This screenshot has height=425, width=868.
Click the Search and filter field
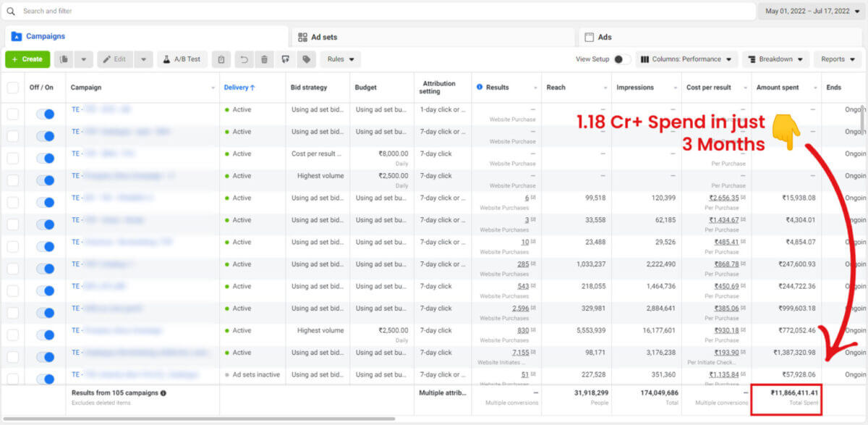[x=376, y=12]
